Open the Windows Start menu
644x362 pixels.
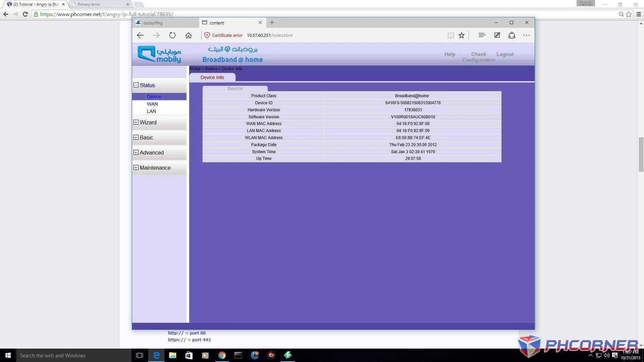pos(8,355)
